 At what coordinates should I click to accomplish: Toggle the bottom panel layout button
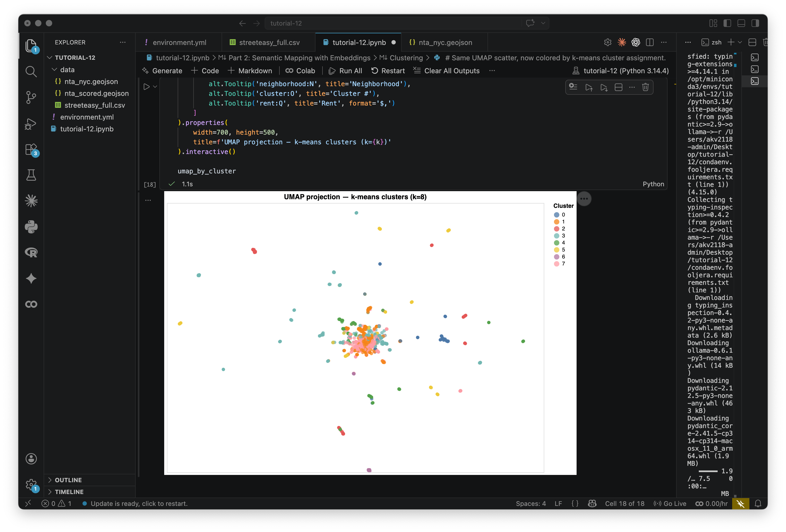pyautogui.click(x=741, y=23)
